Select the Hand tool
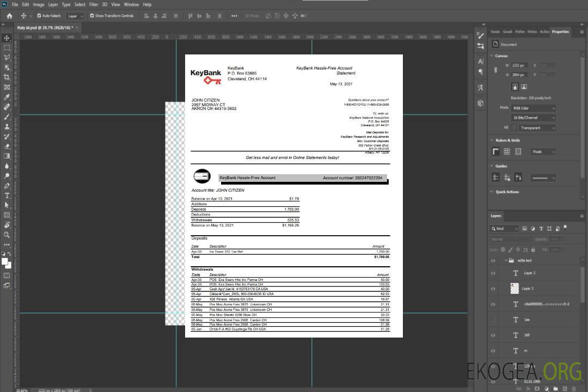Image resolution: width=588 pixels, height=392 pixels. [x=7, y=225]
